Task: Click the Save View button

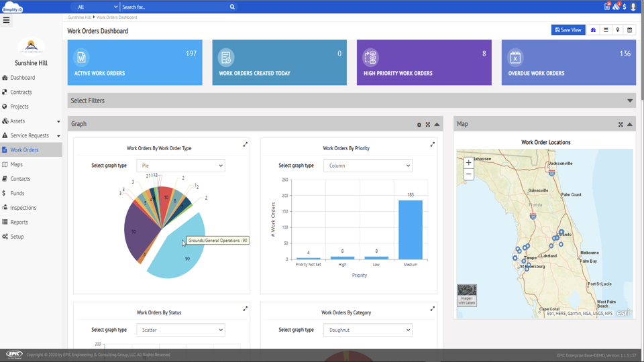Action: point(568,30)
